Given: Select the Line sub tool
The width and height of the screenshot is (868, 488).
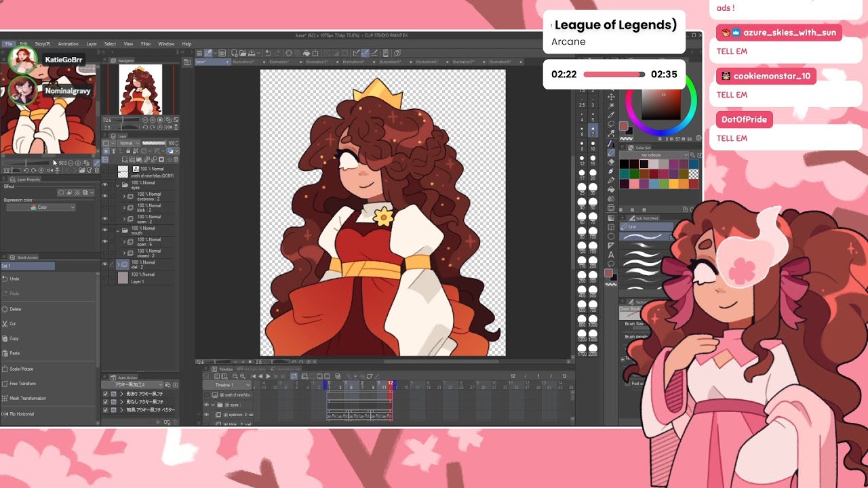Looking at the screenshot, I should tap(647, 226).
